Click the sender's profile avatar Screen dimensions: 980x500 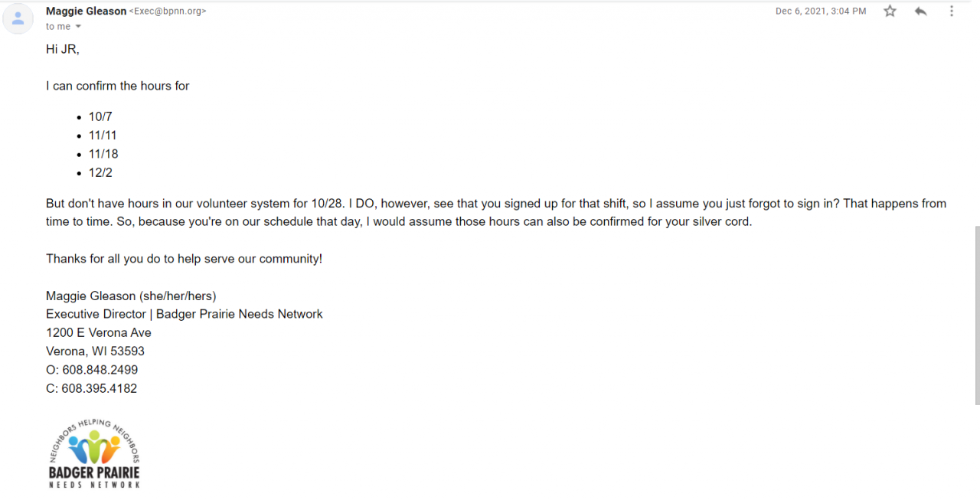18,19
